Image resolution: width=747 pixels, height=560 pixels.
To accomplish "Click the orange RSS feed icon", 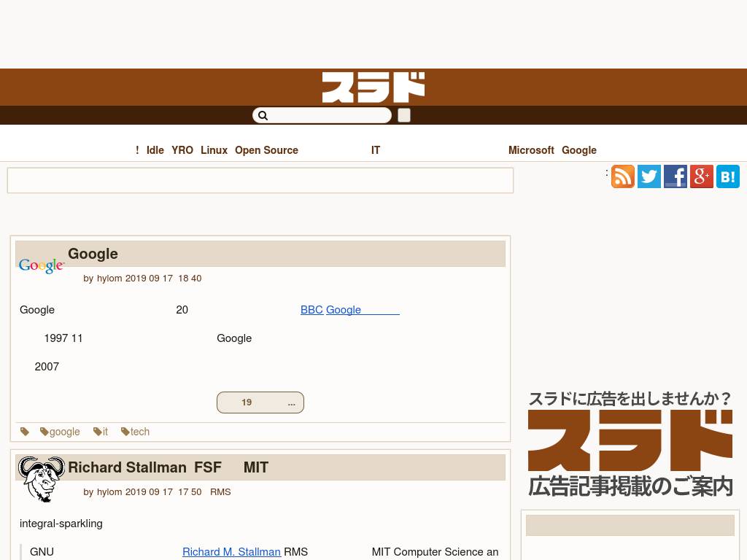I will [x=623, y=176].
